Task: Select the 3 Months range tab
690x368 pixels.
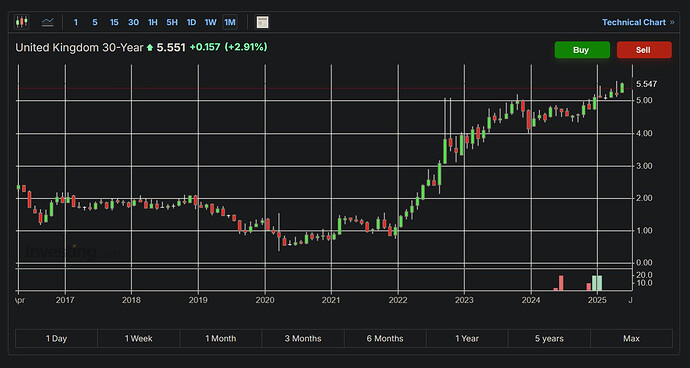Action: (303, 339)
